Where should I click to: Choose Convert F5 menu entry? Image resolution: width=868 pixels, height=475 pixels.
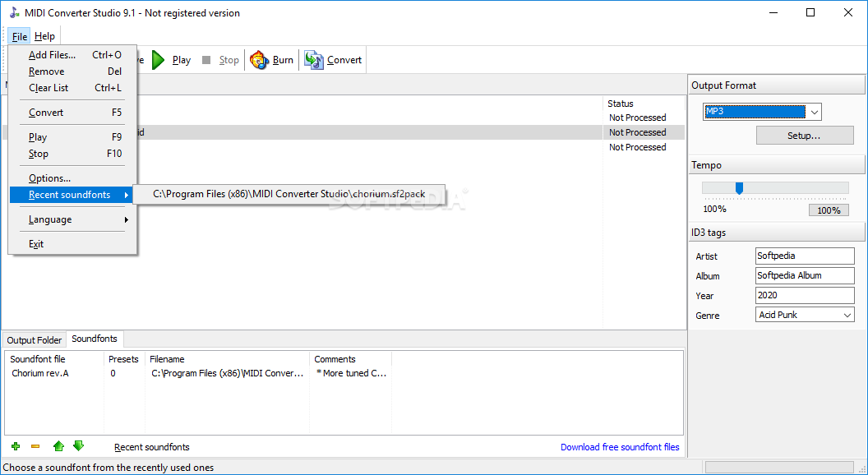72,113
